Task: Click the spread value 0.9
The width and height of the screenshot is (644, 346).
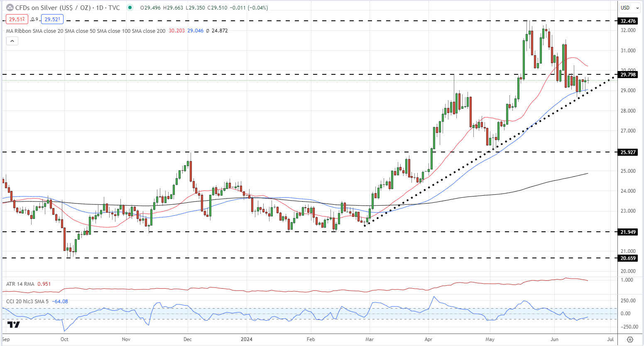Action: click(x=35, y=19)
